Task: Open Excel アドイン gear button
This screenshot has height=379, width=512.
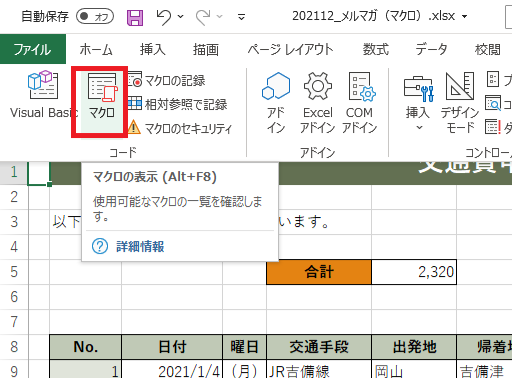Action: [317, 103]
